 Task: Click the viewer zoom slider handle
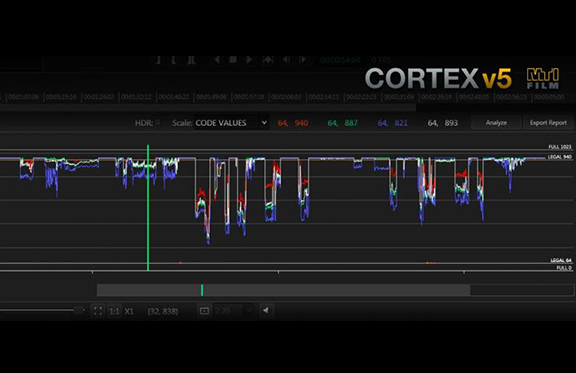point(79,311)
